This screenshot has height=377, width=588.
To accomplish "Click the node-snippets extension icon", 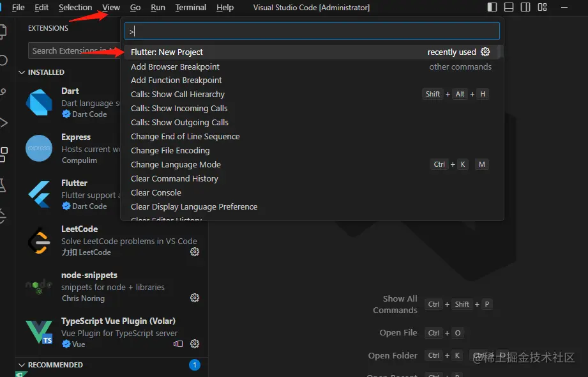I will point(39,286).
